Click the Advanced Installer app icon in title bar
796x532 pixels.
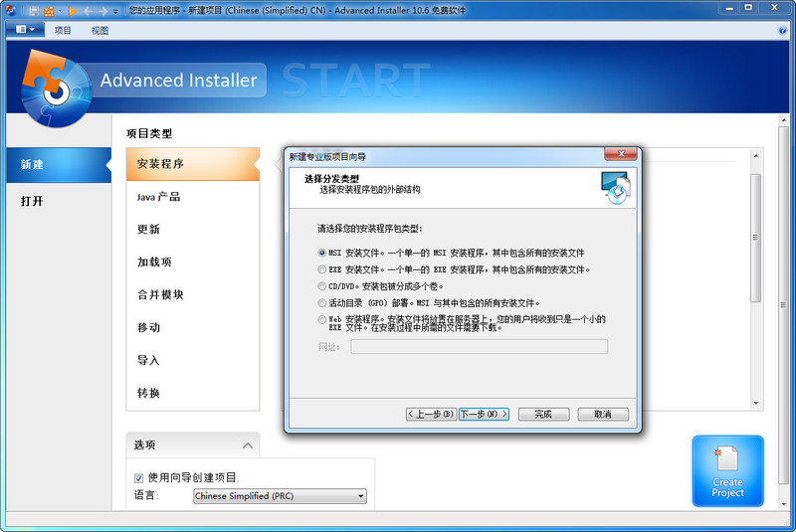[x=10, y=10]
